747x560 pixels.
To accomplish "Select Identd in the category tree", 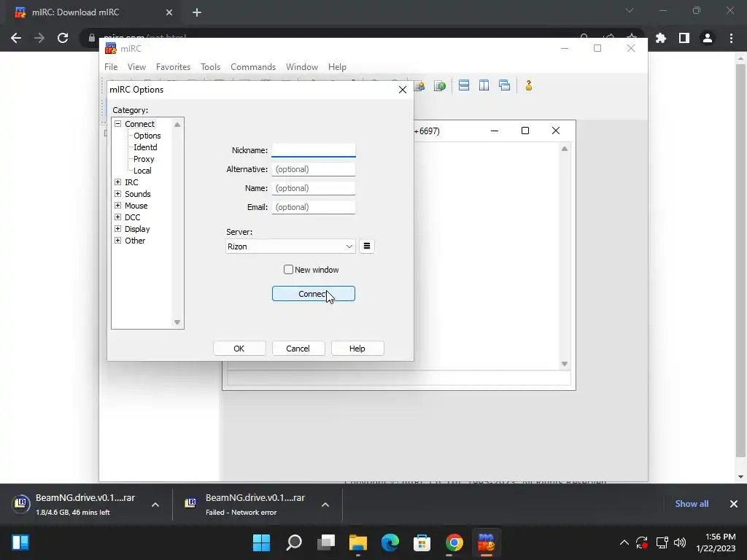I will pyautogui.click(x=145, y=147).
